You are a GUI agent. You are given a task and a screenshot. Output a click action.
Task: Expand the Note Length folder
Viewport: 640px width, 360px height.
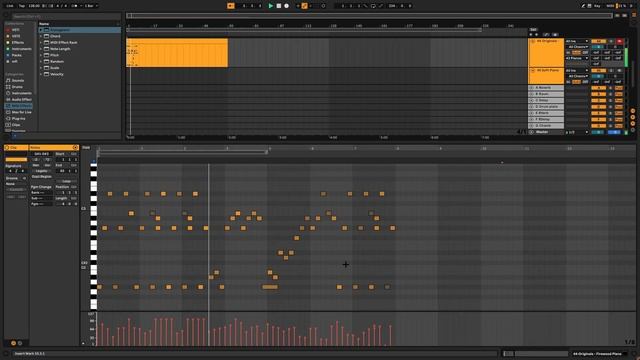tap(41, 49)
